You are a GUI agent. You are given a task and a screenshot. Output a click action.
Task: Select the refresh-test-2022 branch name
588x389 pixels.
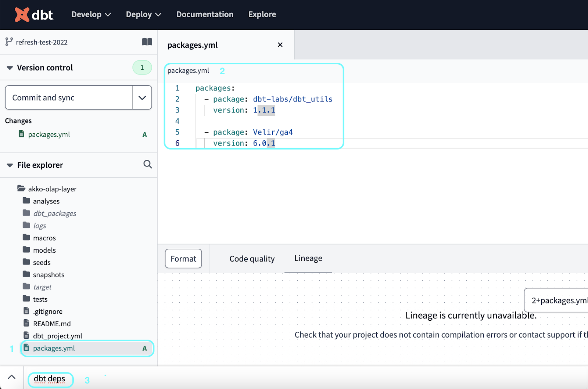(42, 42)
